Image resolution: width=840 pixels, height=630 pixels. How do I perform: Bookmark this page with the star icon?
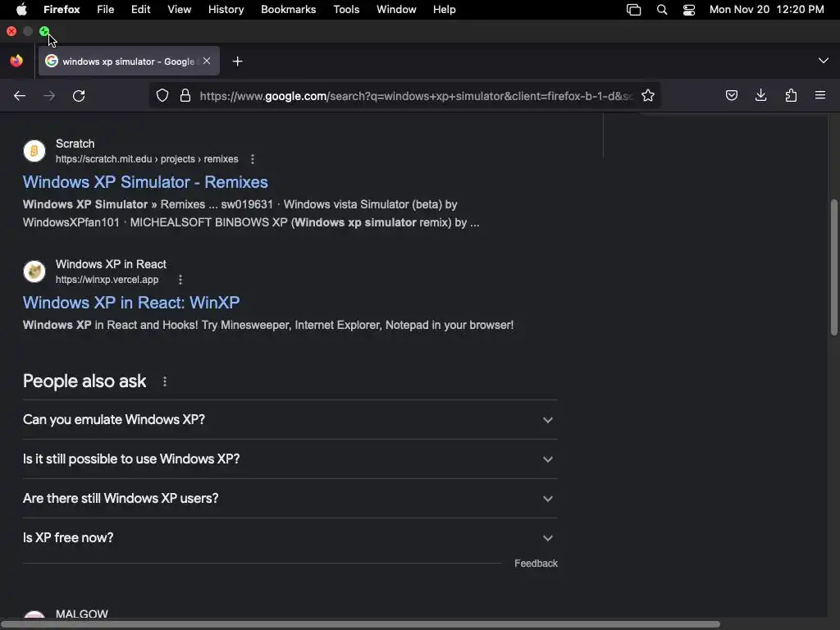click(x=648, y=96)
